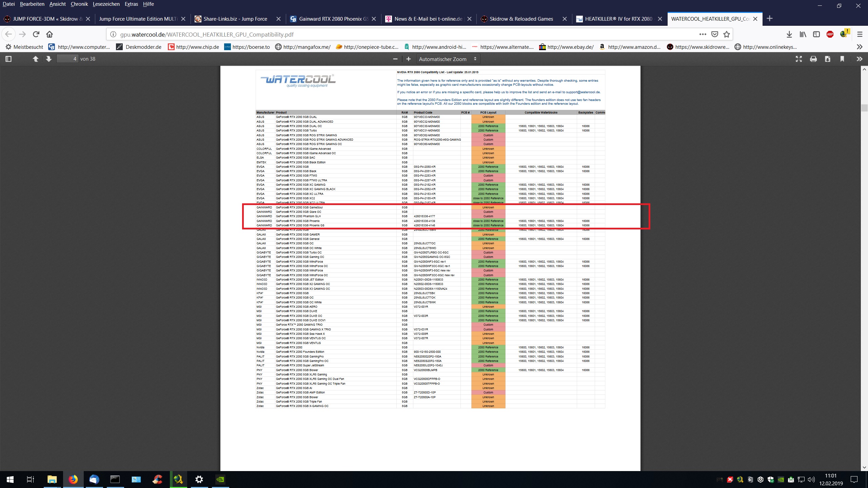The width and height of the screenshot is (868, 488).
Task: Print the PDF document
Action: click(x=813, y=59)
